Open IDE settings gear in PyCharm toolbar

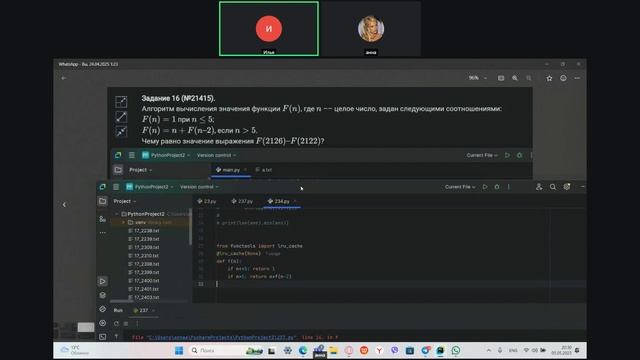(x=567, y=187)
